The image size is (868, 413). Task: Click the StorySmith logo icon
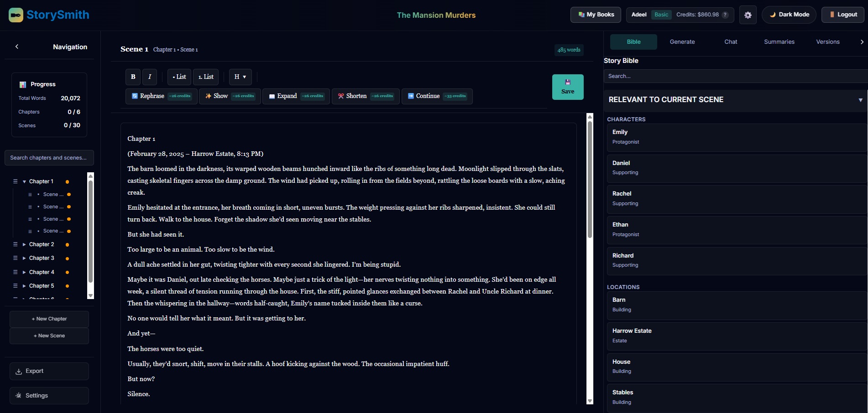tap(15, 15)
